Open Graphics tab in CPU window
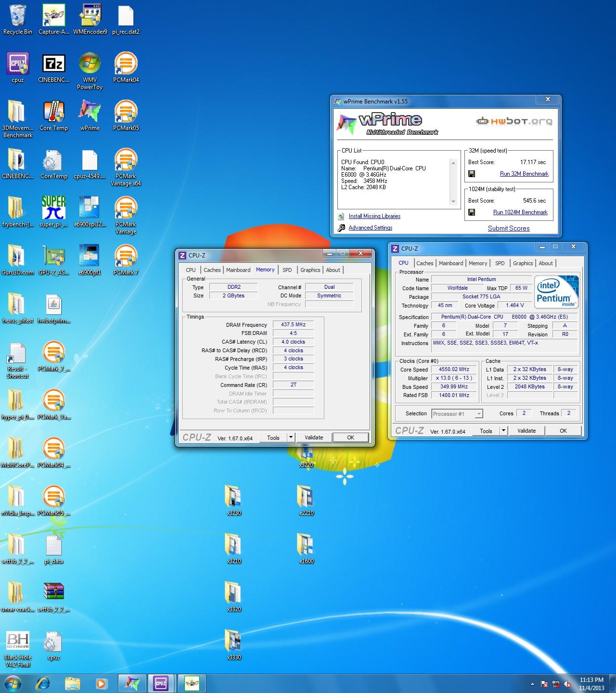 [x=523, y=263]
